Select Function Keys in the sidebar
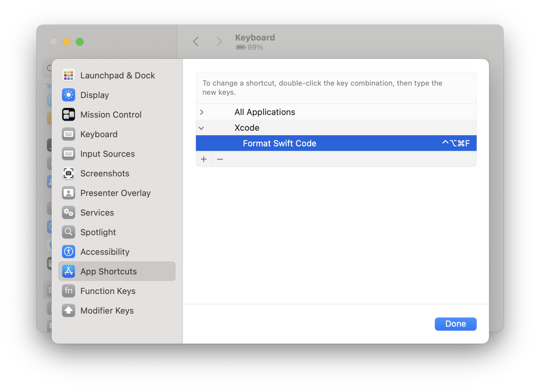The height and width of the screenshot is (392, 540). click(x=117, y=291)
